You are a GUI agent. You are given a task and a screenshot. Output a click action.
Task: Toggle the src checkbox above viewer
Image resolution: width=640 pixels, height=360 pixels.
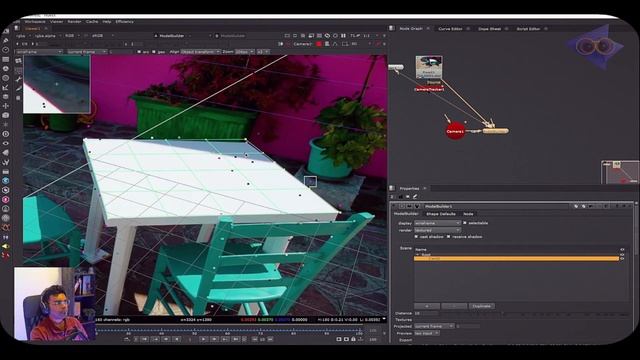tap(139, 52)
